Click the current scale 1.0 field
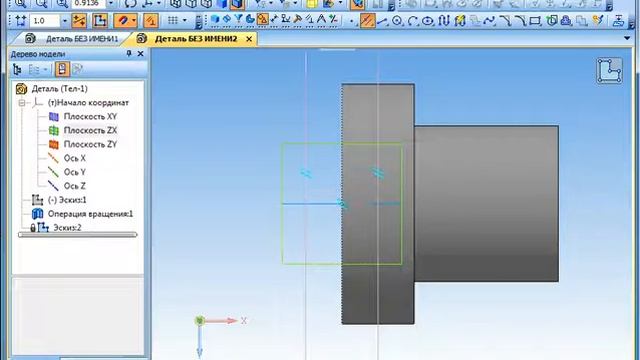 click(x=44, y=20)
